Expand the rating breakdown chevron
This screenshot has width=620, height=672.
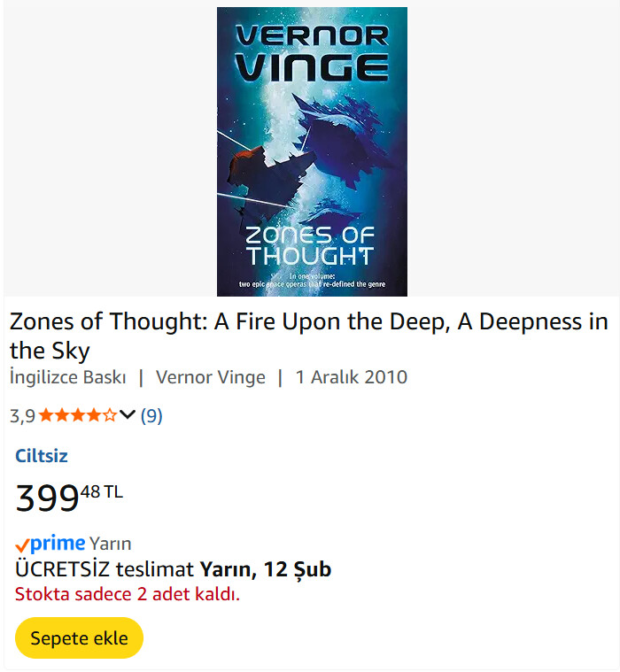128,414
